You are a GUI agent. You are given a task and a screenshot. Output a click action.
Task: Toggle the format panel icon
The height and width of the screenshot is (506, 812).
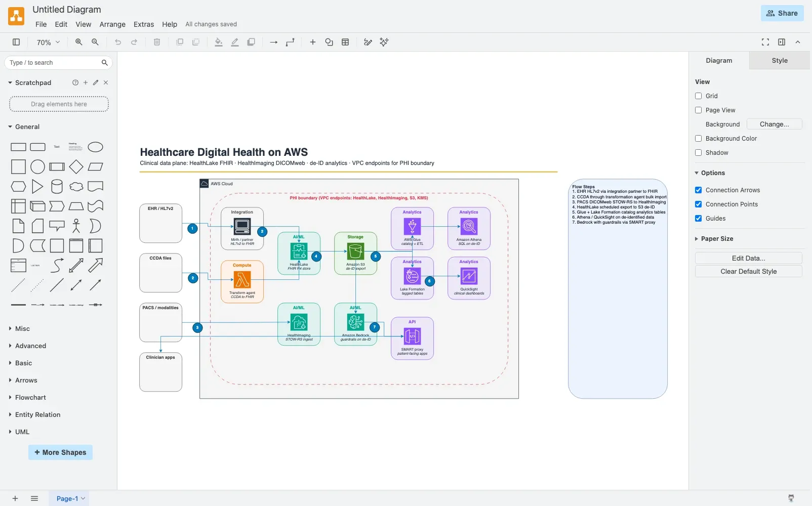pos(782,43)
